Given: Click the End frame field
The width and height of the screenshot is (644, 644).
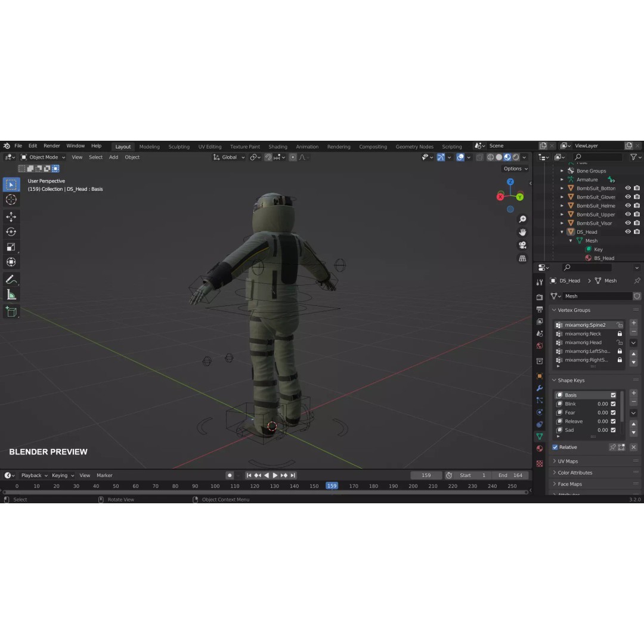Looking at the screenshot, I should (510, 476).
